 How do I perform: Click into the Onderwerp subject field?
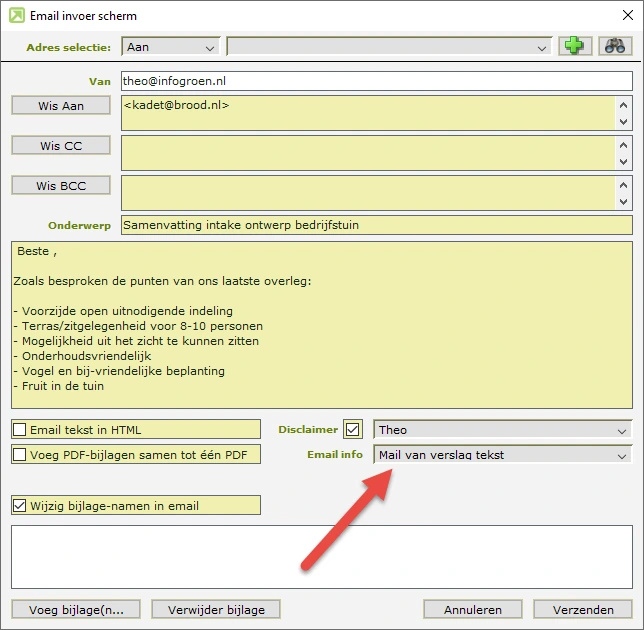(376, 225)
